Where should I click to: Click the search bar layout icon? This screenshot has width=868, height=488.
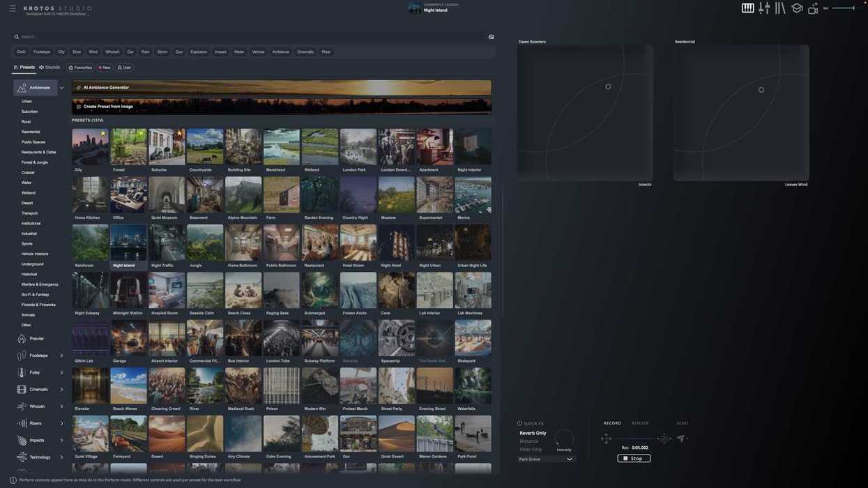pyautogui.click(x=491, y=37)
